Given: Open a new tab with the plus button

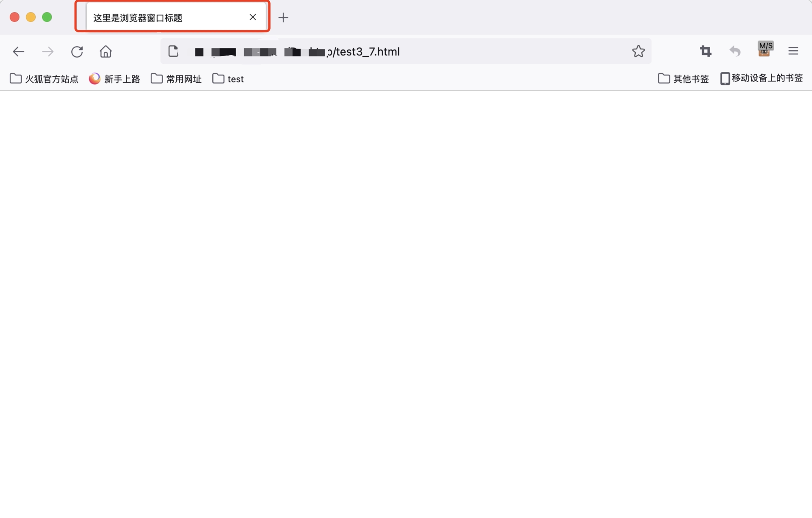Looking at the screenshot, I should click(283, 17).
